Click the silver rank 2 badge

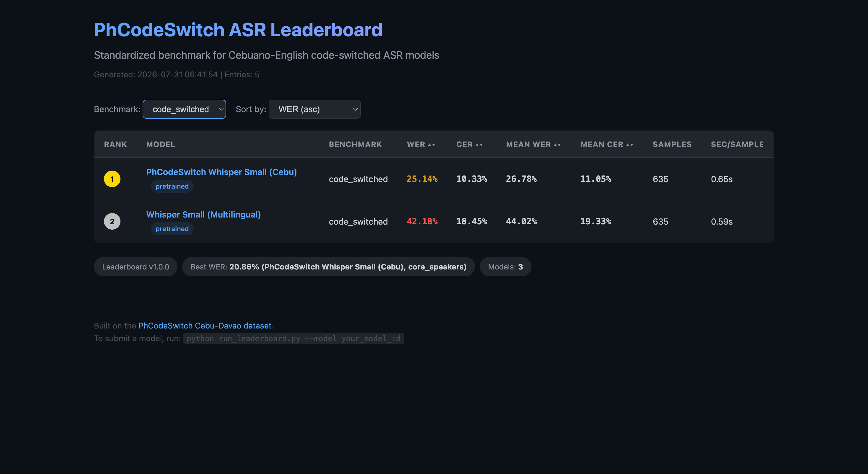112,221
